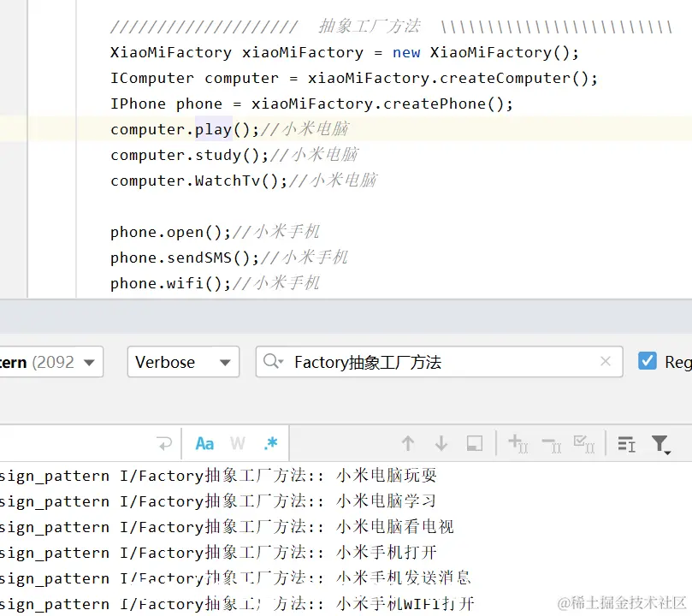Go to next occurrence arrow
This screenshot has width=692, height=616.
(x=441, y=443)
